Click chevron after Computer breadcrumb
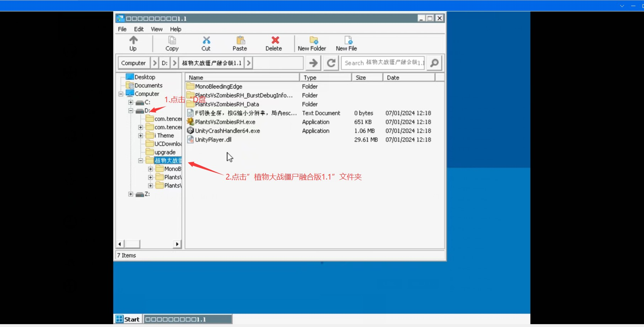This screenshot has width=644, height=327. [155, 63]
